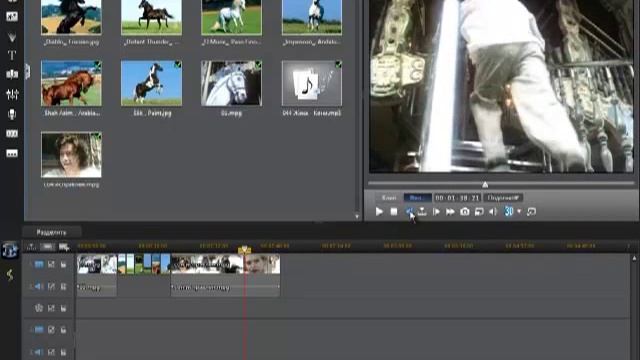Select the horse image clips on timeline
Image resolution: width=640 pixels, height=360 pixels.
(x=144, y=264)
